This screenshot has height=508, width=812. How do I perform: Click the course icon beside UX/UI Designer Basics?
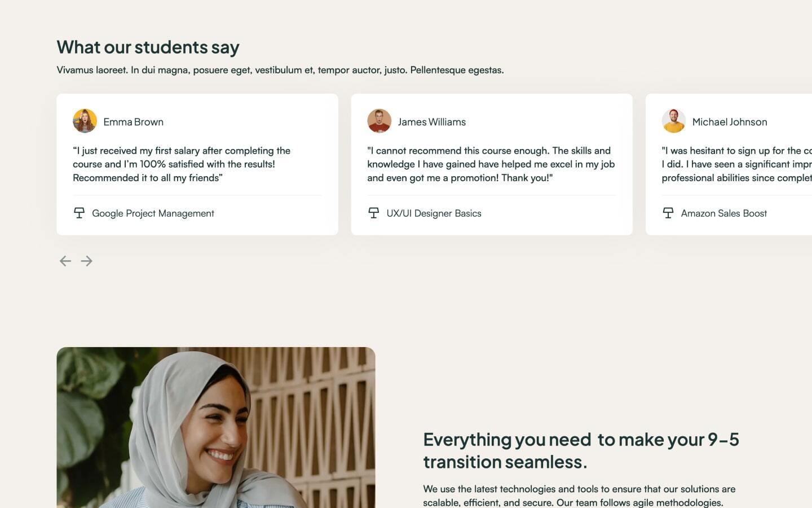374,213
